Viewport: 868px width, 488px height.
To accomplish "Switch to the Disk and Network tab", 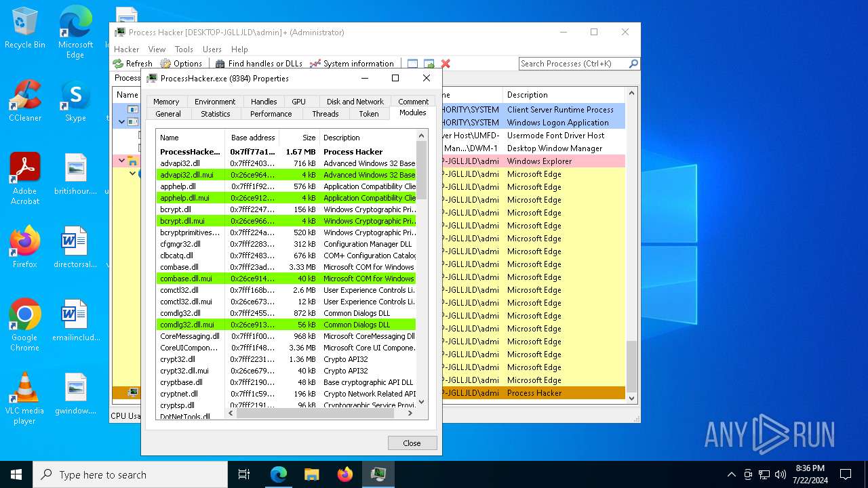I will [355, 102].
